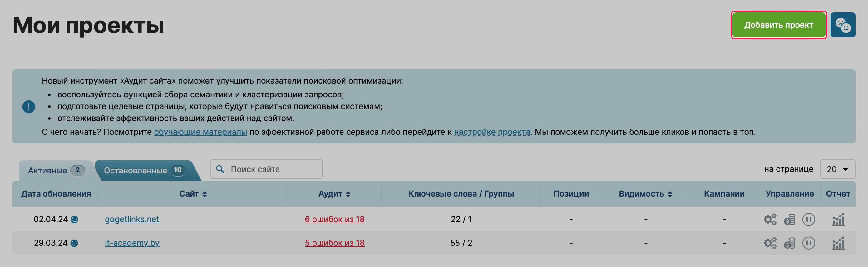Image resolution: width=868 pixels, height=267 pixels.
Task: Pause the it-academy.by project
Action: 808,243
